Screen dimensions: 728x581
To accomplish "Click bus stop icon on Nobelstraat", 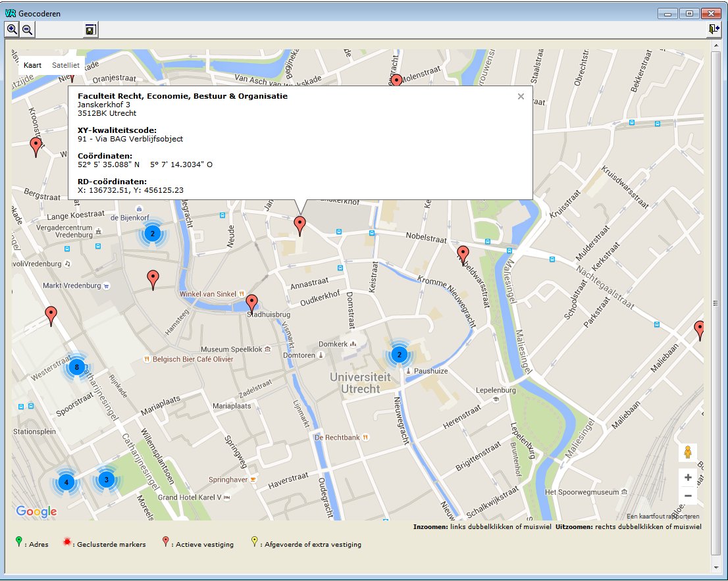I will point(371,233).
